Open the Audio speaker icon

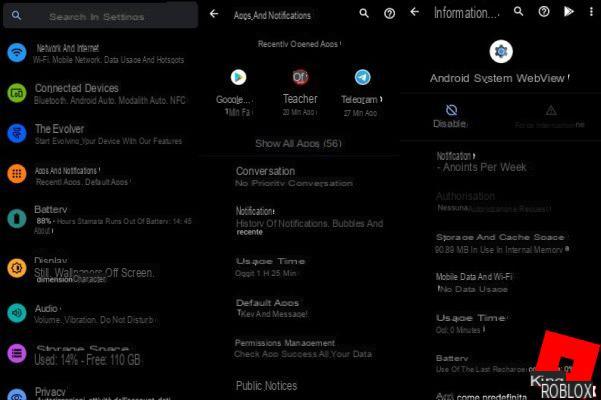point(17,313)
